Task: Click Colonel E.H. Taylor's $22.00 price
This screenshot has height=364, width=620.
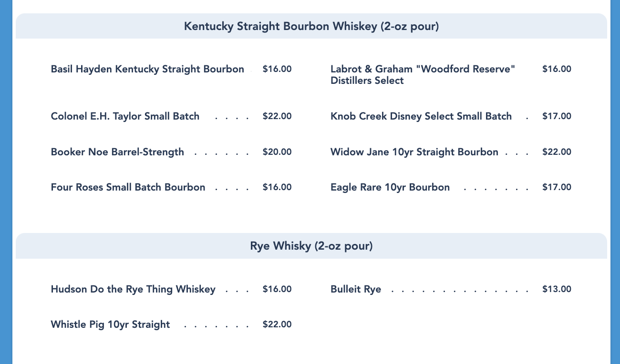Action: 277,116
